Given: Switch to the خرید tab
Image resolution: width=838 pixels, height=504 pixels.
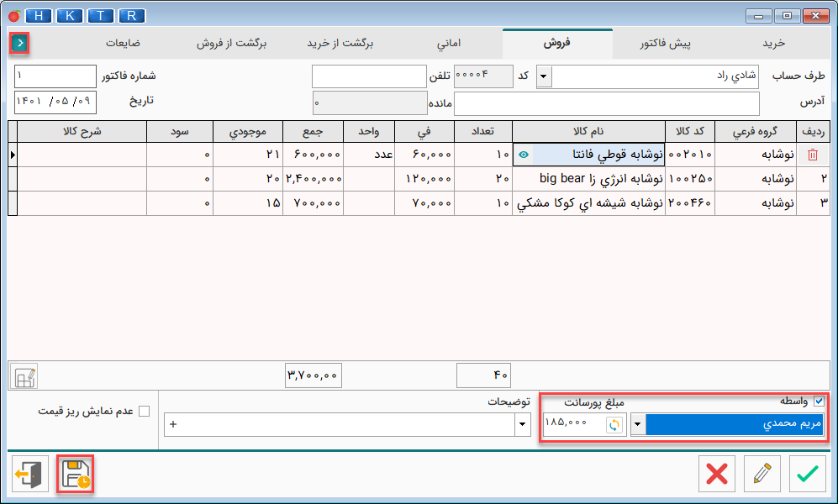Looking at the screenshot, I should pyautogui.click(x=772, y=42).
